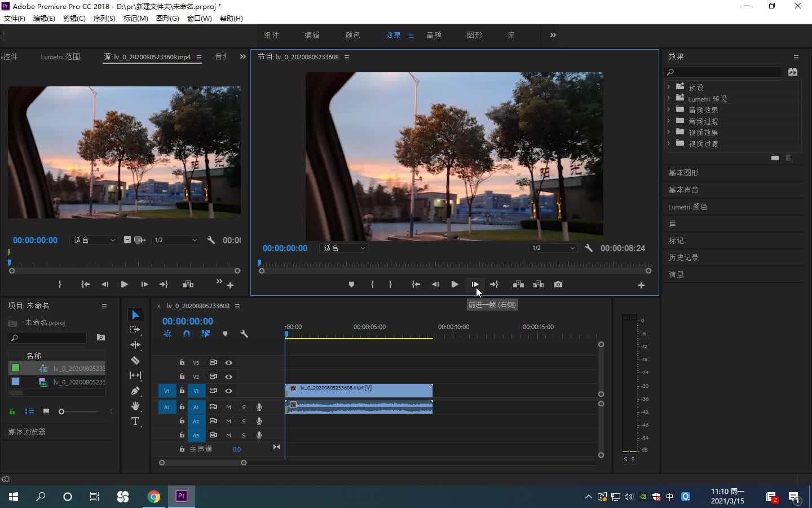Toggle V3 track output eye

[x=228, y=362]
